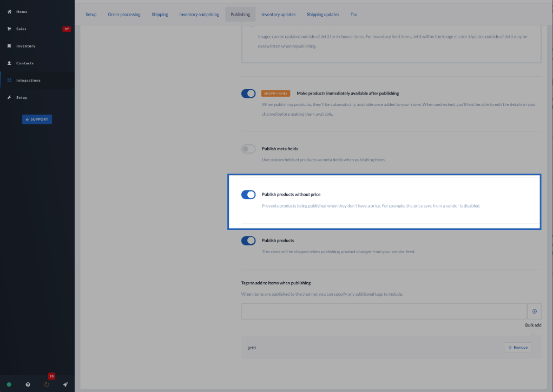This screenshot has height=392, width=553.
Task: Select the Publishing tab
Action: [240, 15]
